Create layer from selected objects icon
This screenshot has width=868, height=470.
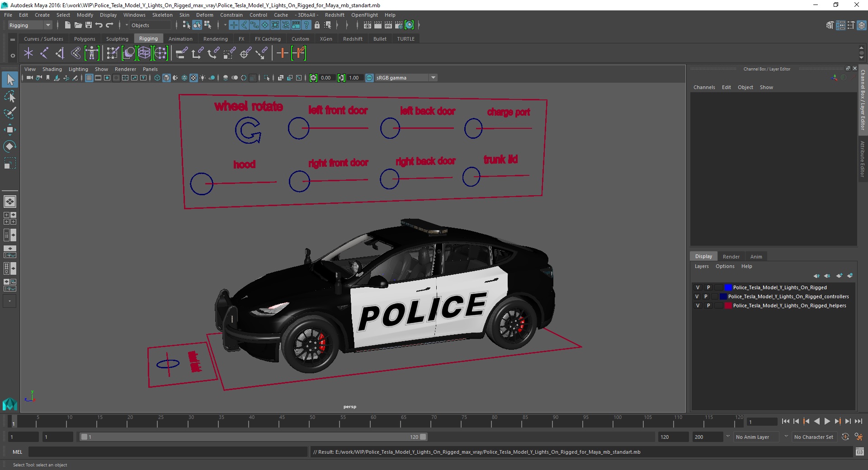(x=850, y=276)
